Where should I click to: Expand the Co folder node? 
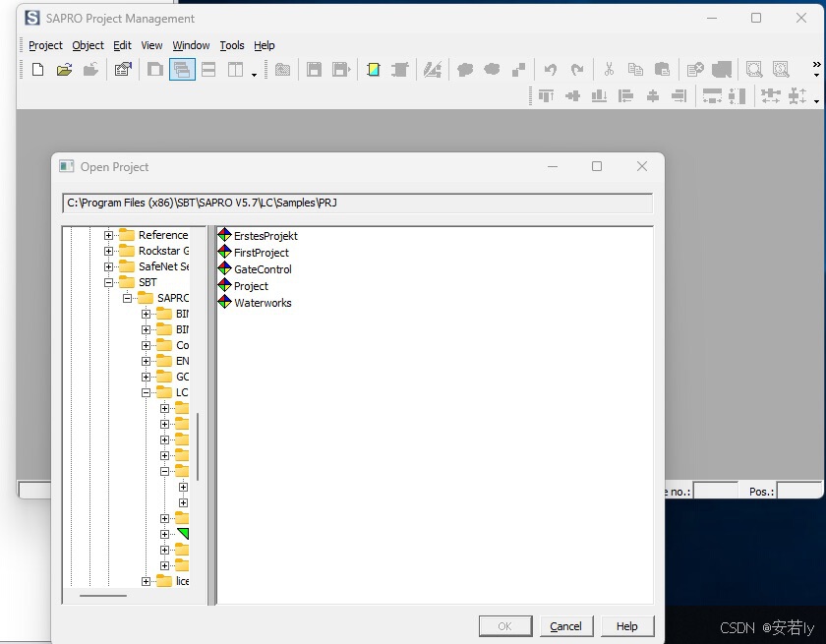[x=146, y=346]
